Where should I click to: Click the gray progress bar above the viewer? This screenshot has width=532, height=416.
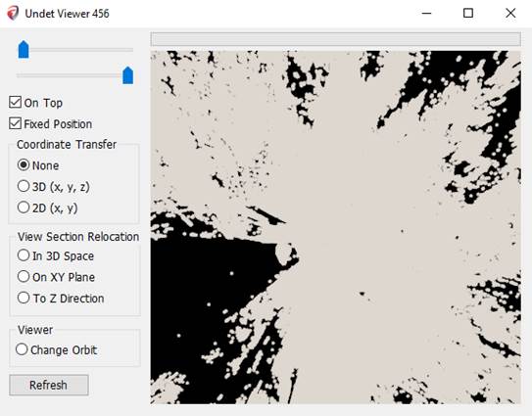(x=336, y=39)
